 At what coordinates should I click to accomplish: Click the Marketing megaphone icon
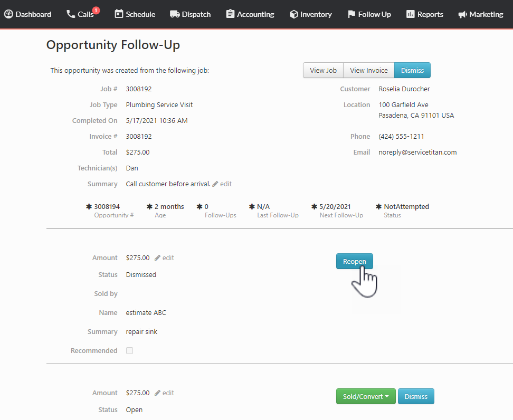pyautogui.click(x=463, y=14)
